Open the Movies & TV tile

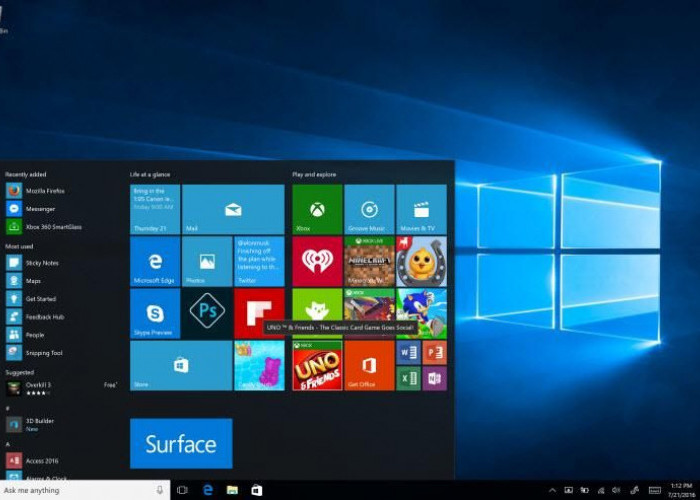(421, 209)
